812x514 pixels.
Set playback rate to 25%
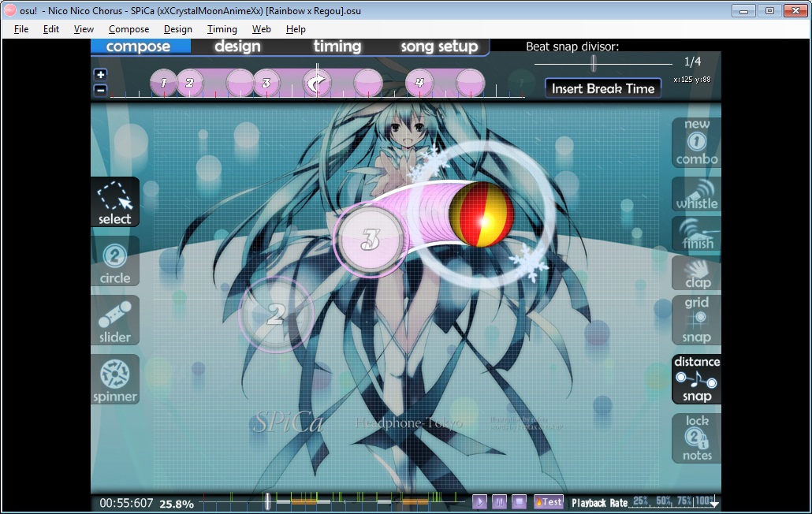tap(641, 501)
